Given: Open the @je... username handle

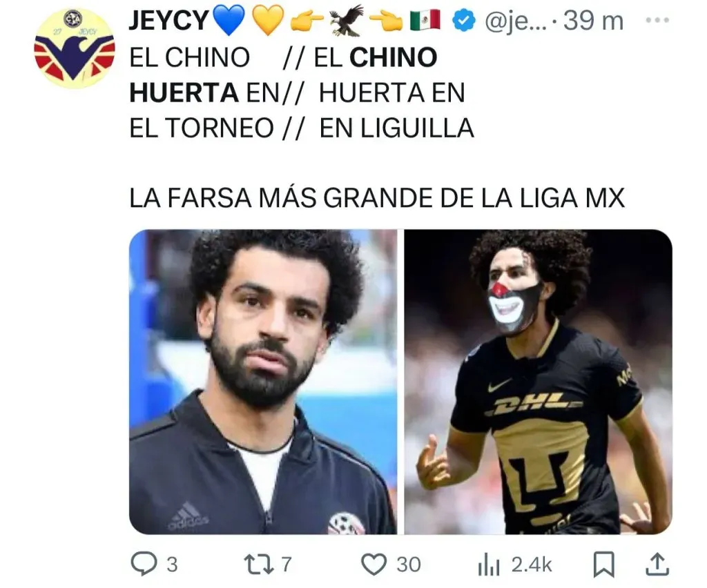Looking at the screenshot, I should [515, 21].
